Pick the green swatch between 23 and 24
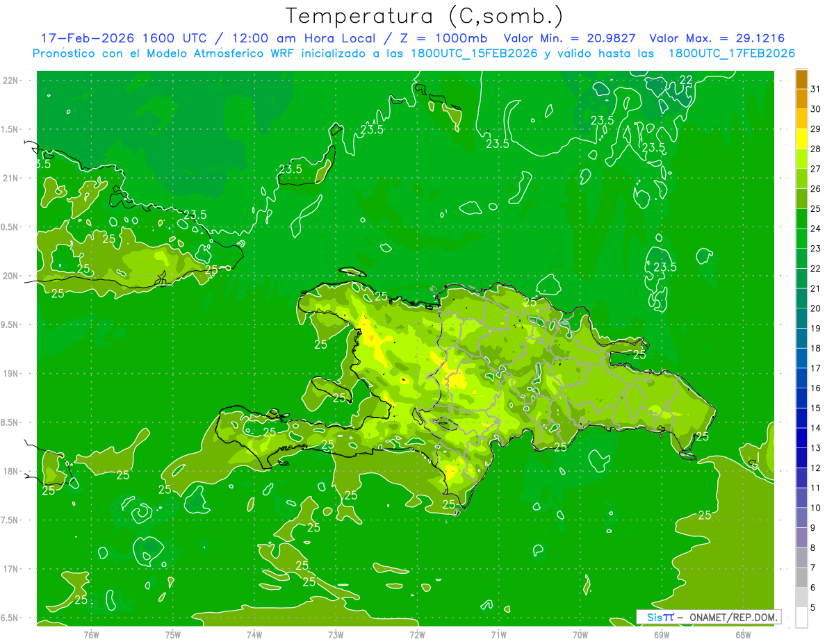This screenshot has height=644, width=834. tap(801, 239)
